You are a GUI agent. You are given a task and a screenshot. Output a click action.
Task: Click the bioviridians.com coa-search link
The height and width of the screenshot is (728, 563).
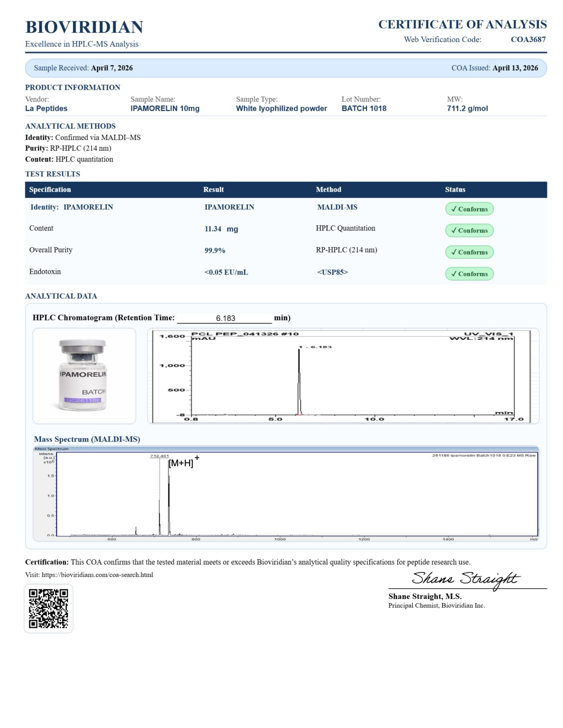(97, 575)
